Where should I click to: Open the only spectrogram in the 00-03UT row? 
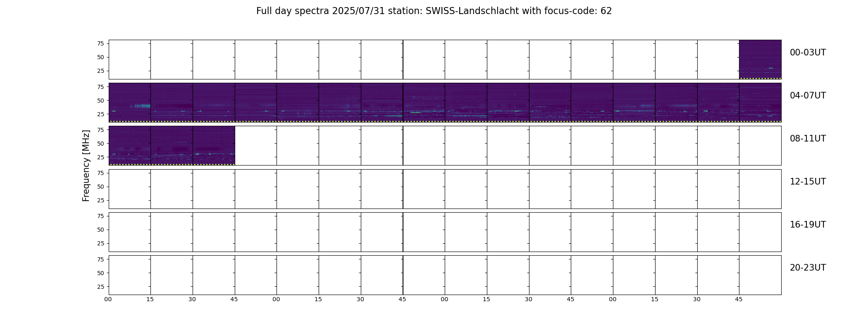[760, 60]
